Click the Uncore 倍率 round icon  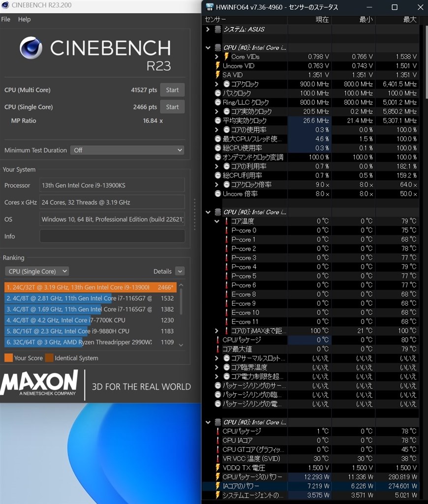click(218, 194)
